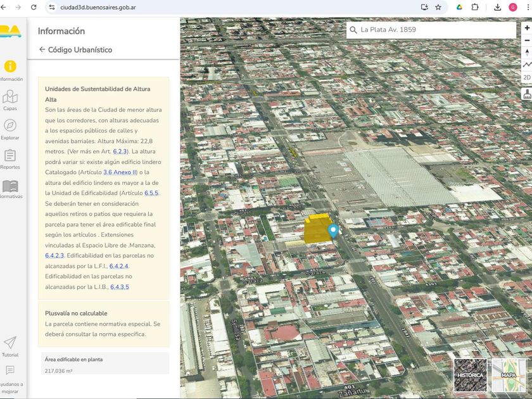This screenshot has width=532, height=399.
Task: Open the 3.6 Anexo II link
Action: click(120, 172)
